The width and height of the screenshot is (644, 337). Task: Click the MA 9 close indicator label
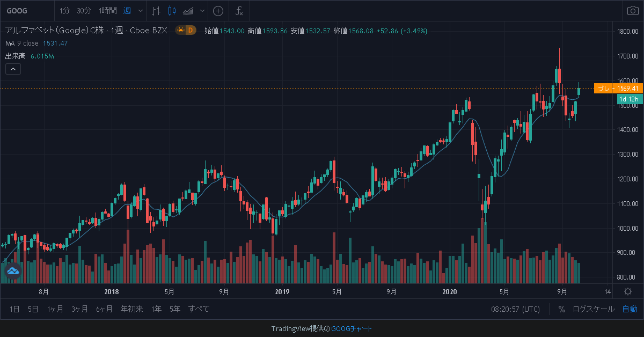click(x=22, y=43)
